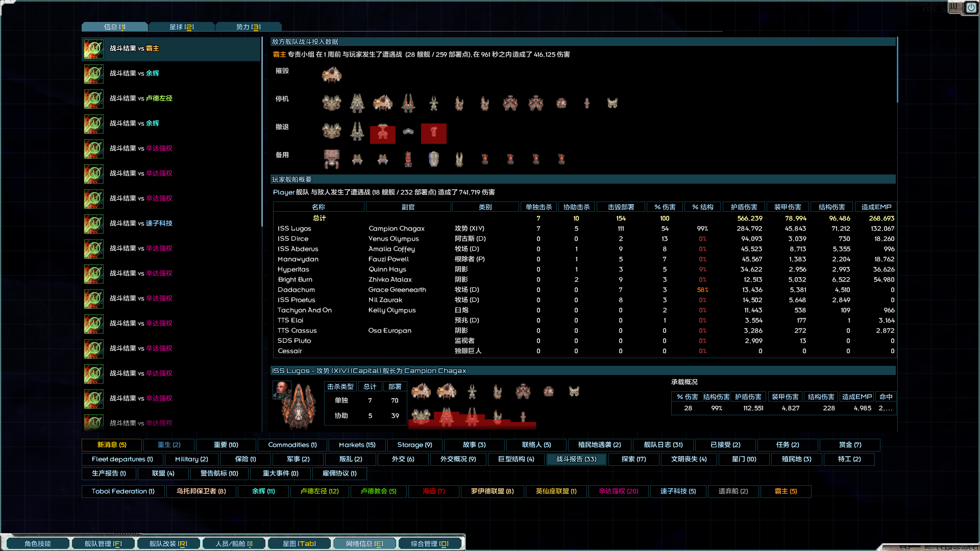Viewport: 980px width, 551px height.
Task: Click the first reserve ship icon in 备用 row
Action: [x=331, y=159]
